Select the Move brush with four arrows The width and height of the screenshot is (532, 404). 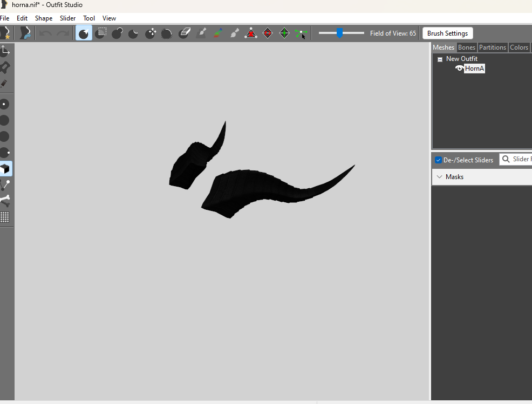coord(151,33)
